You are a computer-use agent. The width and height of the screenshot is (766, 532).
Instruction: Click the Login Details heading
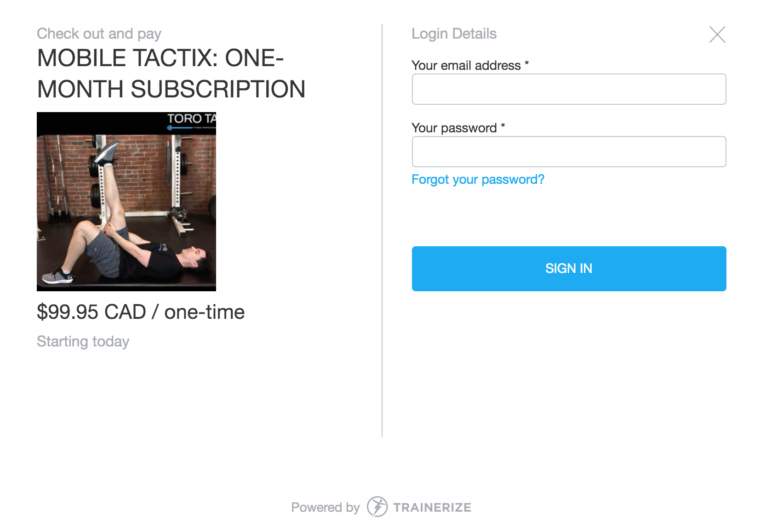(x=454, y=34)
